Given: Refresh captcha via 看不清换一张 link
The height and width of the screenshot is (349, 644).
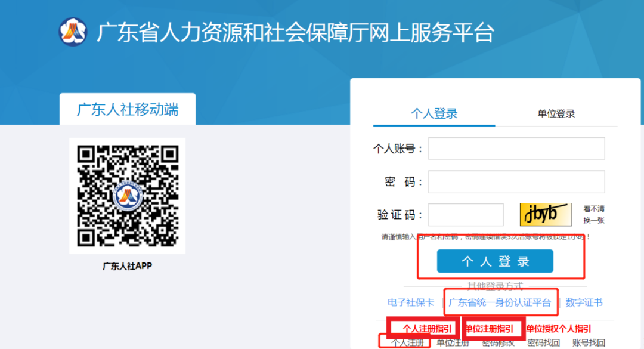Looking at the screenshot, I should [593, 215].
